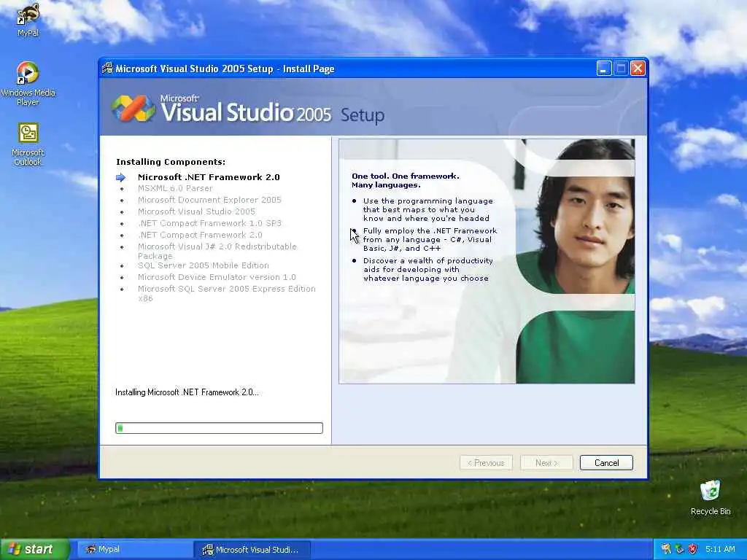This screenshot has height=560, width=747.
Task: Click the Setup header text
Action: click(x=362, y=116)
